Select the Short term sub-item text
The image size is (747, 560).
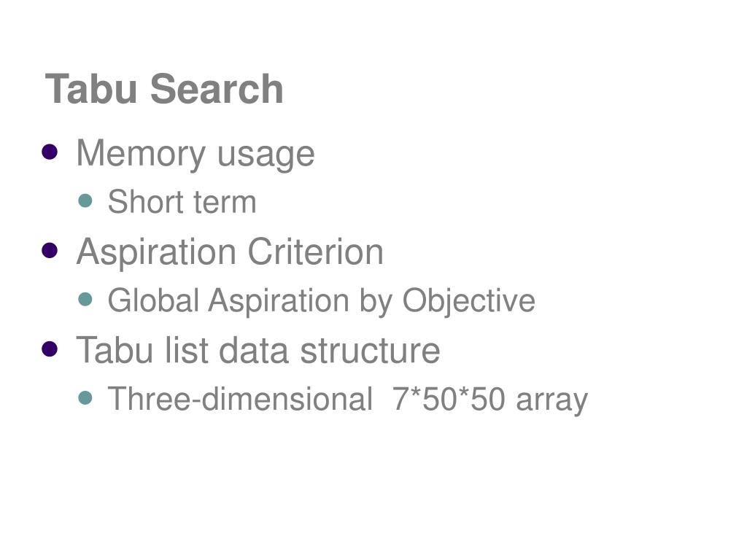pos(182,202)
